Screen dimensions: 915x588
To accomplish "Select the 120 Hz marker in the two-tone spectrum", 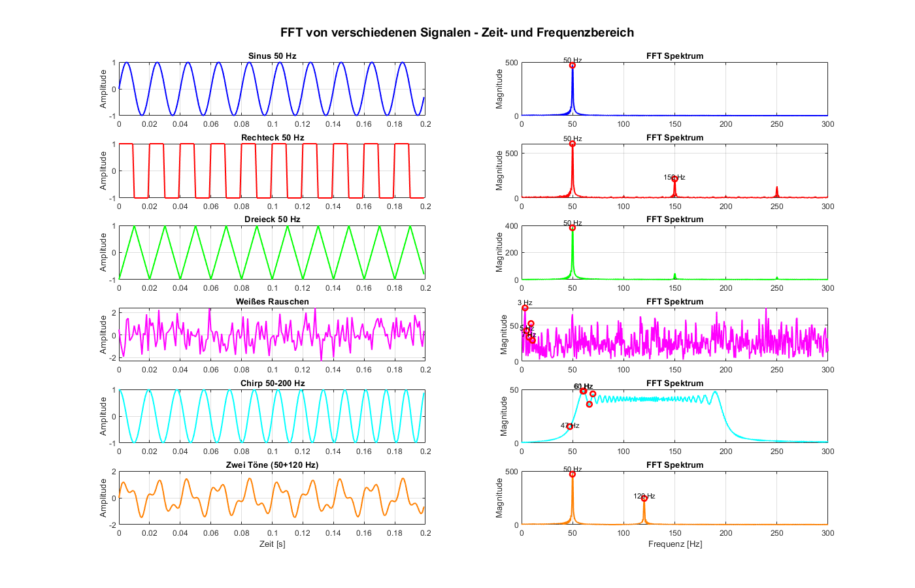I will pyautogui.click(x=644, y=498).
